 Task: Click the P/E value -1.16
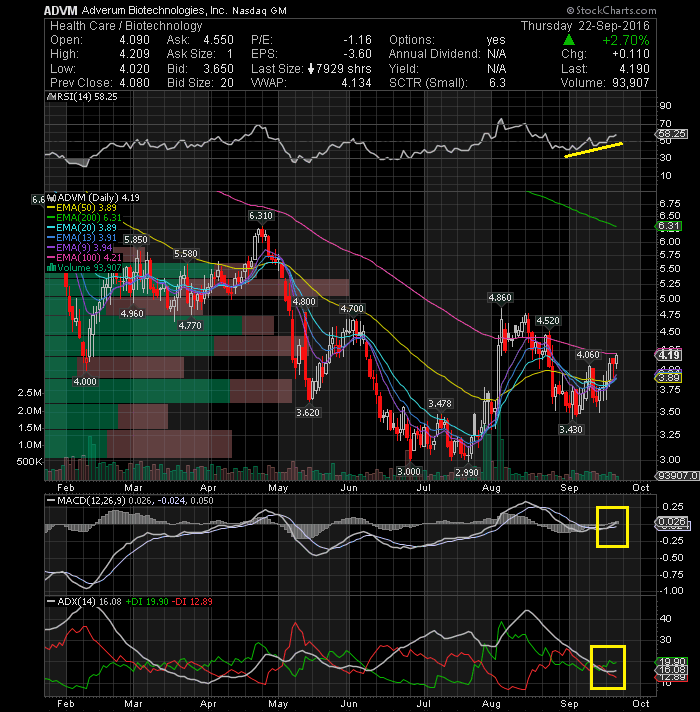tap(357, 40)
